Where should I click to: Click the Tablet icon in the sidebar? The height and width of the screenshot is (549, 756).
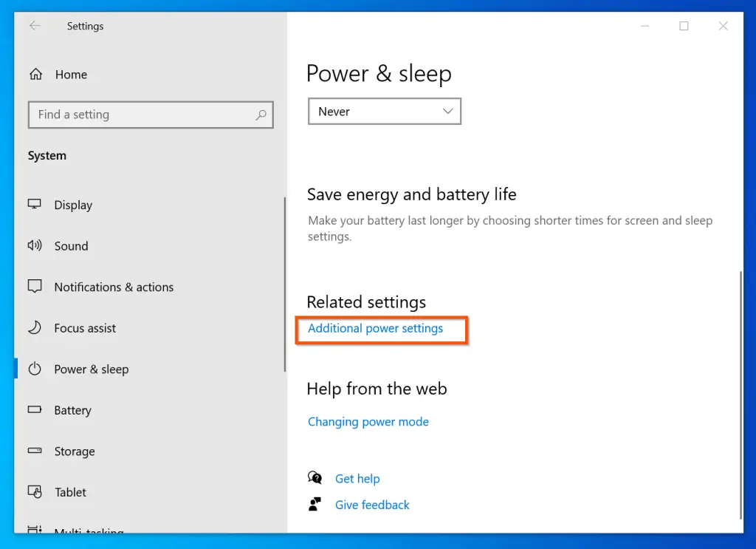coord(35,492)
